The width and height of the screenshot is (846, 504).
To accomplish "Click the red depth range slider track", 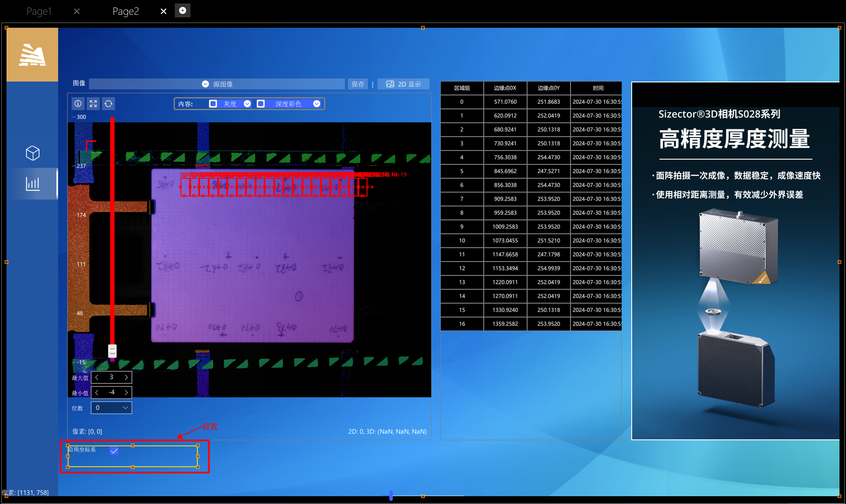I will pos(112,230).
